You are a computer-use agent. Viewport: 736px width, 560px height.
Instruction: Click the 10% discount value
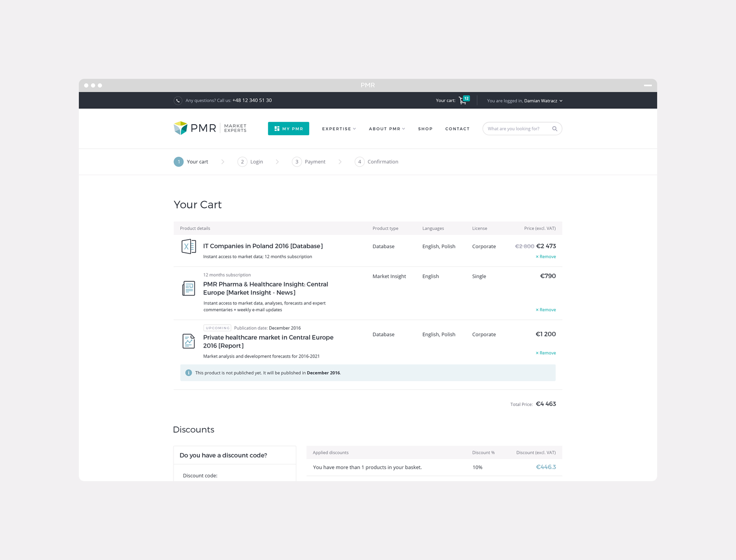click(477, 467)
